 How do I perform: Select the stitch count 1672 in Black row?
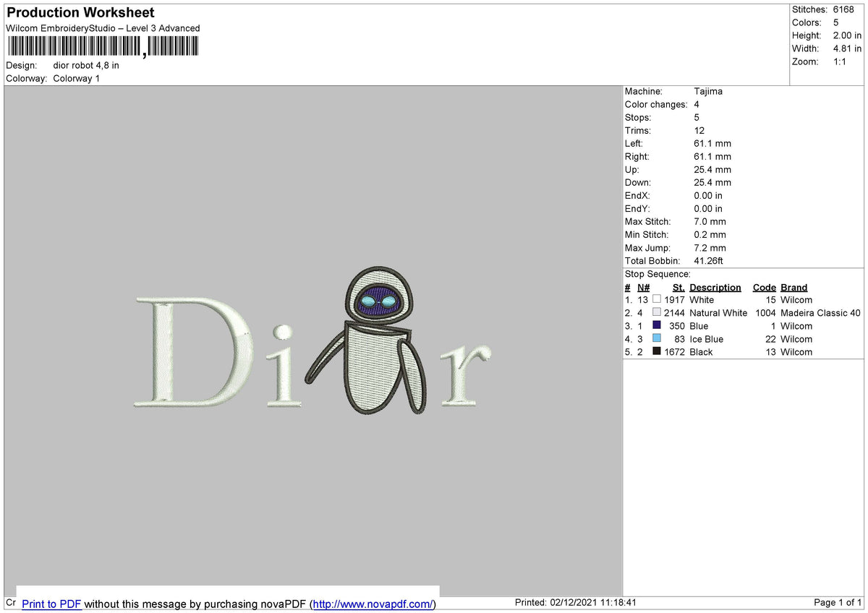(674, 352)
